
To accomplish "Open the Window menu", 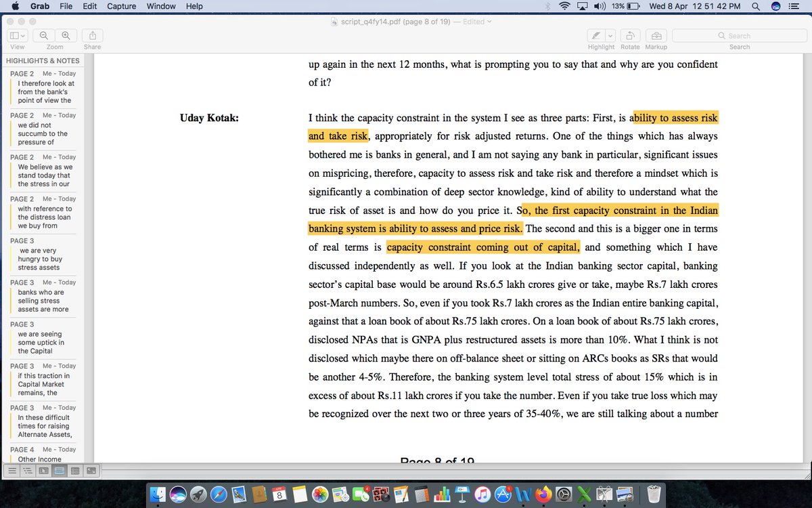I will (x=161, y=6).
